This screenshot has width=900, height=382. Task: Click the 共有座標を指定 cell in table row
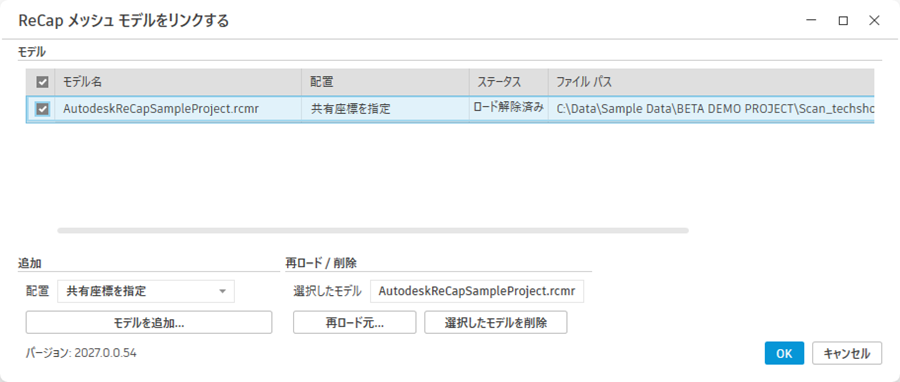point(385,108)
